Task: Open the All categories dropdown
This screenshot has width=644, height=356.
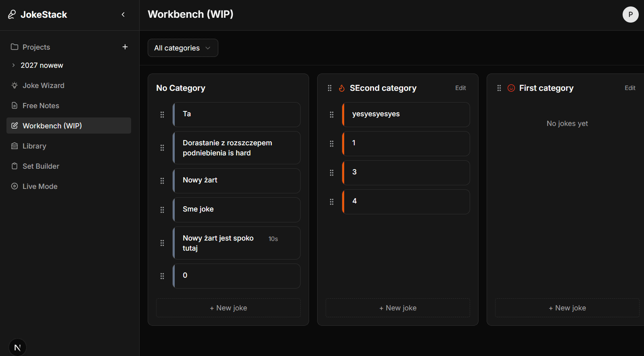Action: (x=183, y=48)
